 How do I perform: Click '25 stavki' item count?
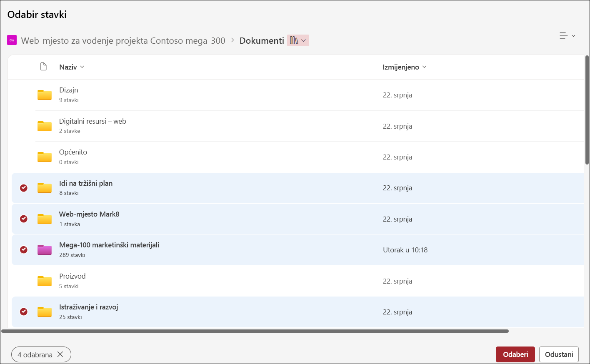[x=70, y=317]
